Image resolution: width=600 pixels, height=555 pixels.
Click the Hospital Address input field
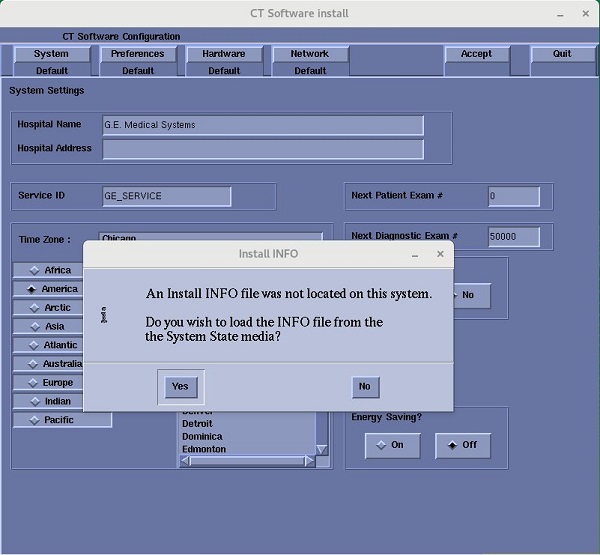pos(262,149)
